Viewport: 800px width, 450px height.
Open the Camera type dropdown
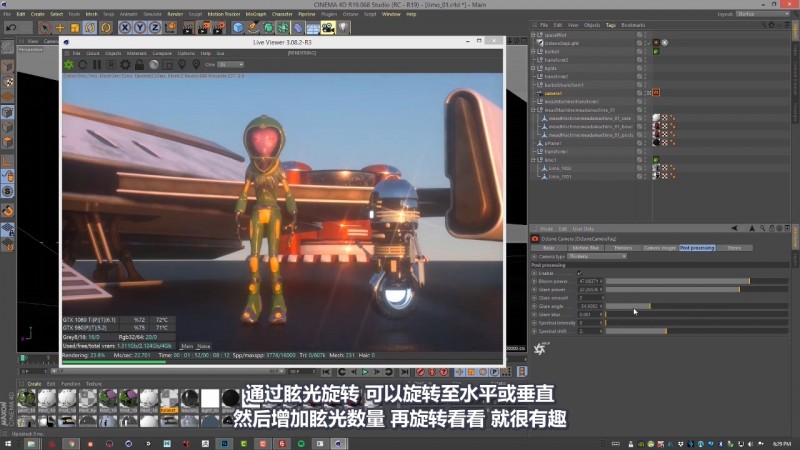click(596, 256)
